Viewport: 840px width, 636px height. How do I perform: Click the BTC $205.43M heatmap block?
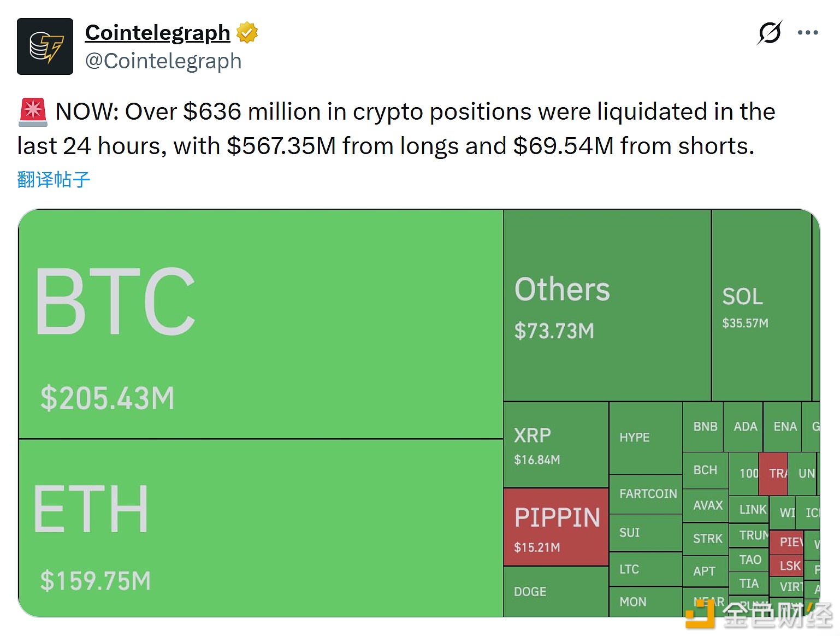[261, 323]
